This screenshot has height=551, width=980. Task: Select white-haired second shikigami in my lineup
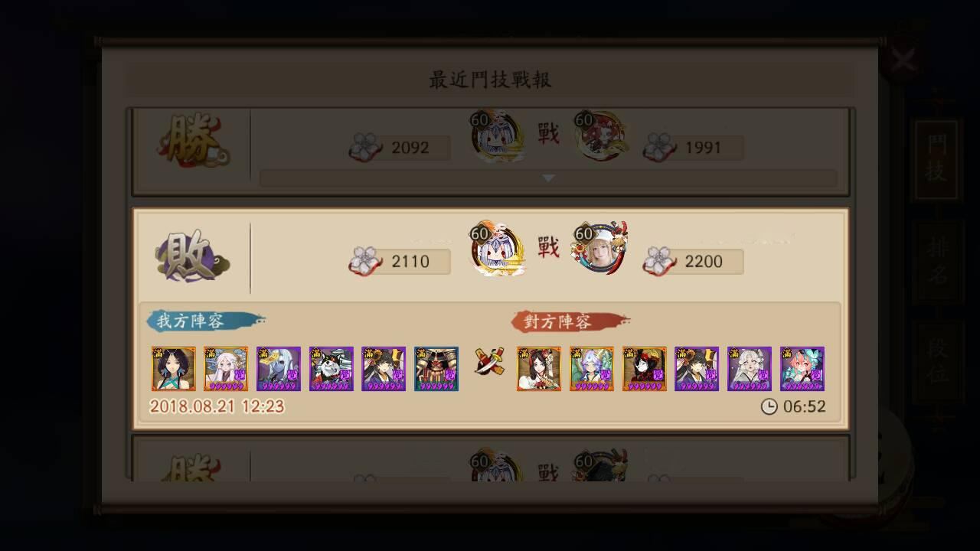[226, 369]
